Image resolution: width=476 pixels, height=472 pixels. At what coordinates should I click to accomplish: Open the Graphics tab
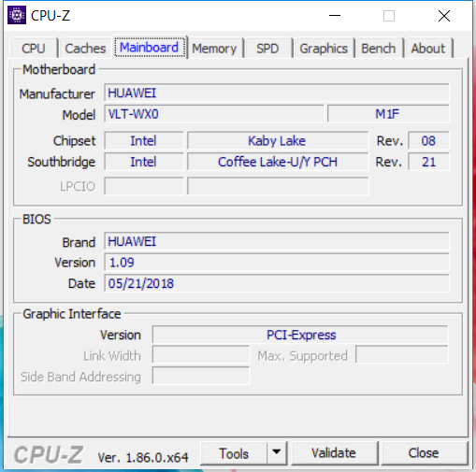coord(324,49)
